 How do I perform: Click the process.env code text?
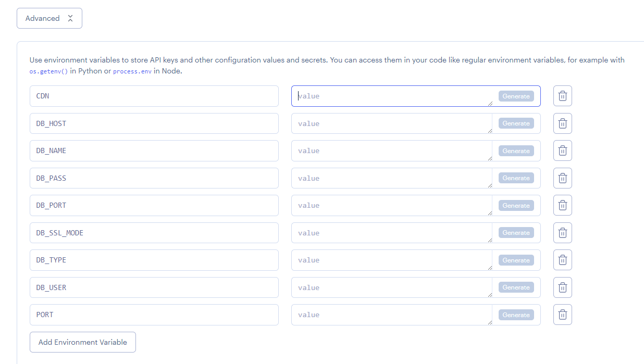coord(132,71)
